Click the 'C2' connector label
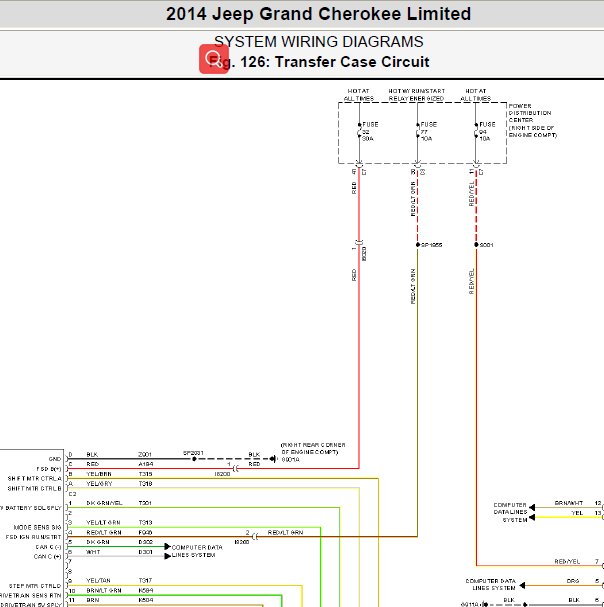 [x=72, y=494]
